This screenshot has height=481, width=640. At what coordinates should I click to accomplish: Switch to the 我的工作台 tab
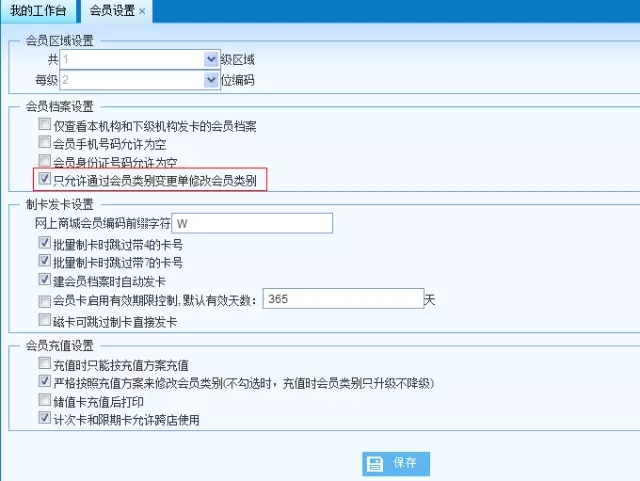click(38, 11)
